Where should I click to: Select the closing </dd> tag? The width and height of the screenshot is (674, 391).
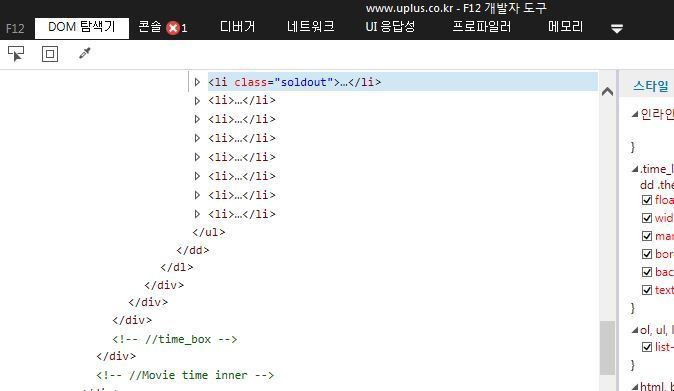[x=193, y=250]
